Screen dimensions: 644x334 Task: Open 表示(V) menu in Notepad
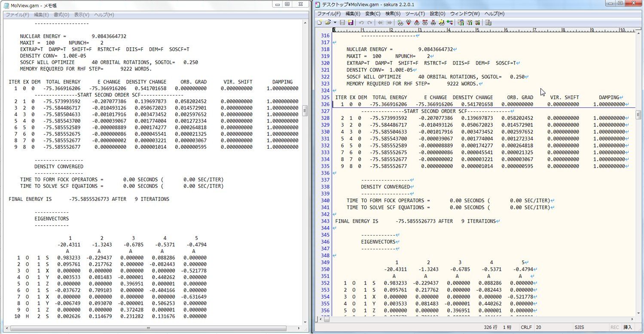click(x=82, y=15)
